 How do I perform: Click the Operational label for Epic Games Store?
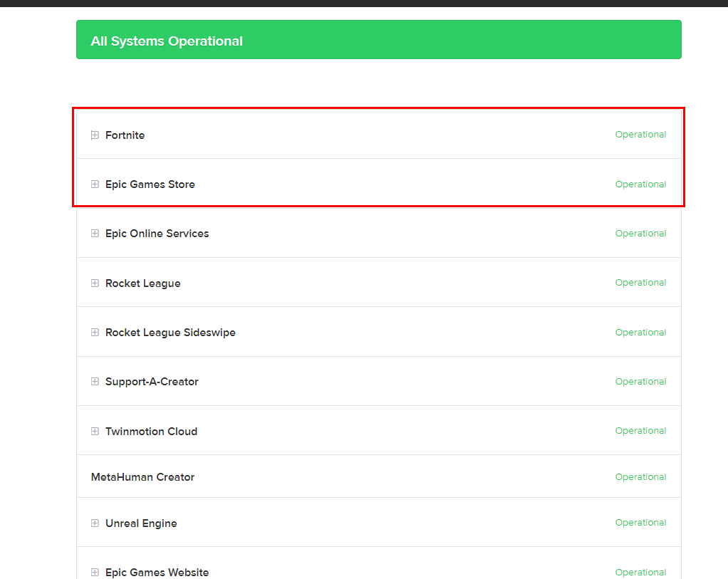(x=640, y=184)
